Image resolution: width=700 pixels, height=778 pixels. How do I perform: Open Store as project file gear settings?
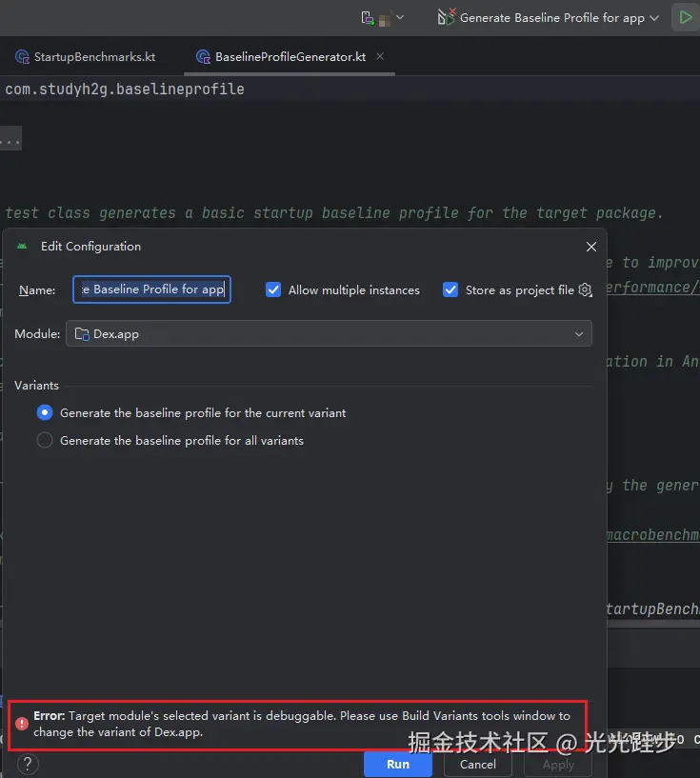(x=586, y=289)
